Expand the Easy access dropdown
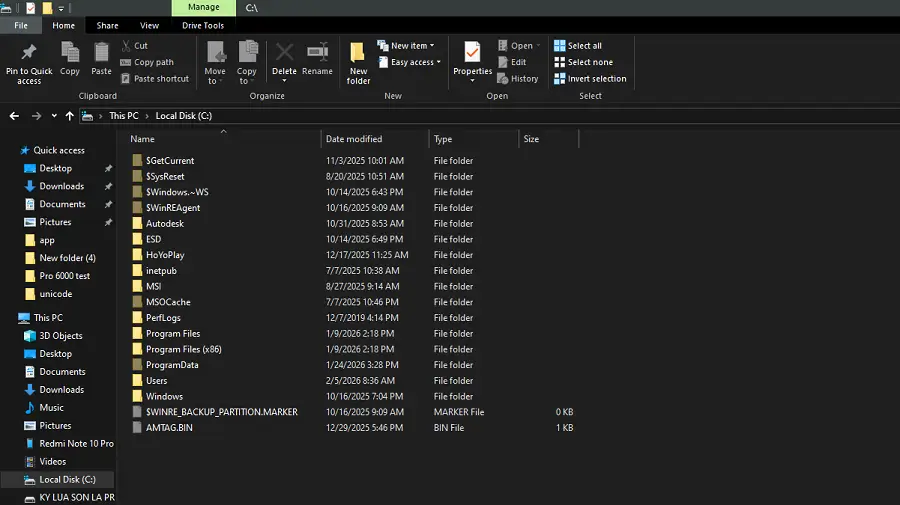900x505 pixels. [412, 62]
